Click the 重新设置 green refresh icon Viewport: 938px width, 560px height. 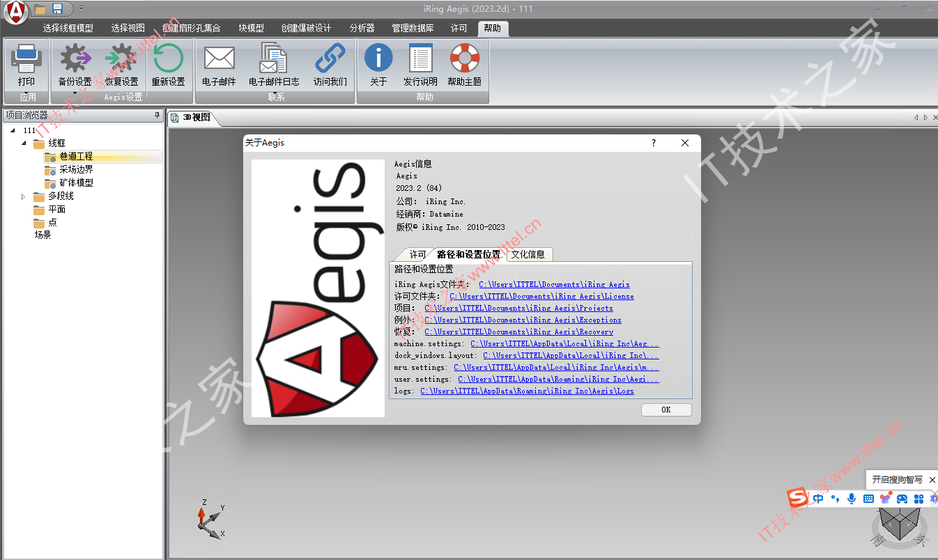(168, 59)
